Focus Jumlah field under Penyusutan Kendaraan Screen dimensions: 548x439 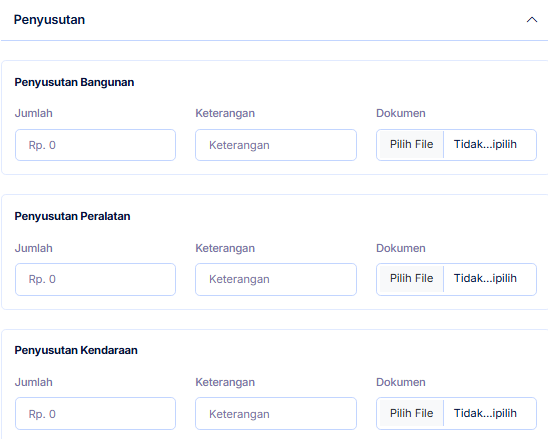point(95,413)
